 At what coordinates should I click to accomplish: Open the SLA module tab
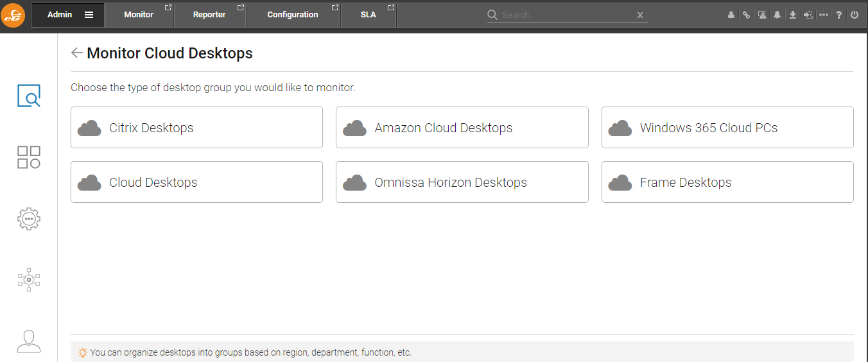(x=368, y=15)
